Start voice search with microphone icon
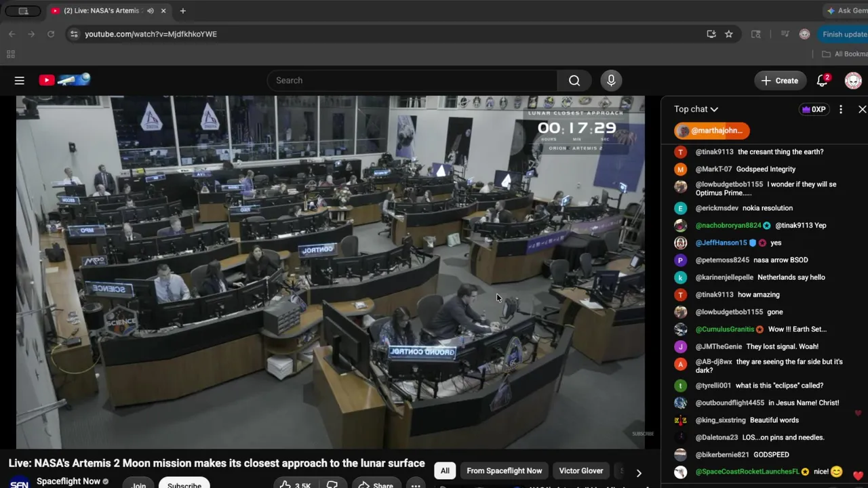Viewport: 868px width, 488px height. [611, 81]
